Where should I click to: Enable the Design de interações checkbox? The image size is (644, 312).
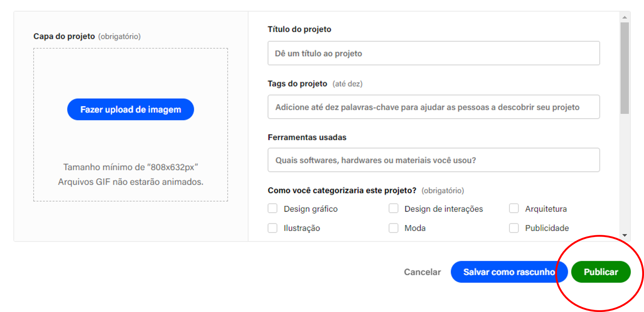[393, 208]
